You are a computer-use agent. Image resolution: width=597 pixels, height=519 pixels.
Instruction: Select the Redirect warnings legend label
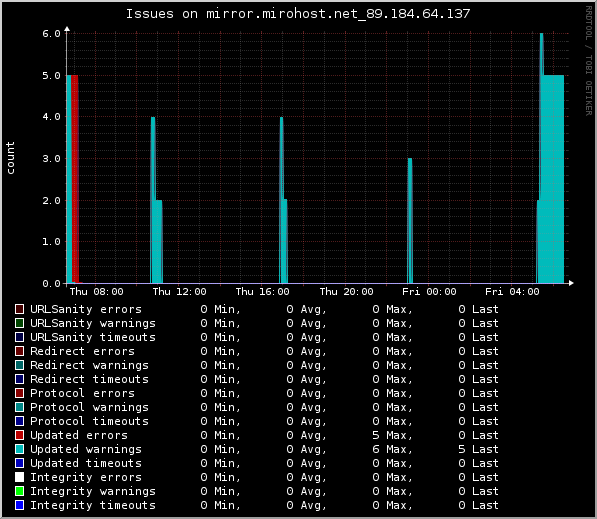click(89, 365)
